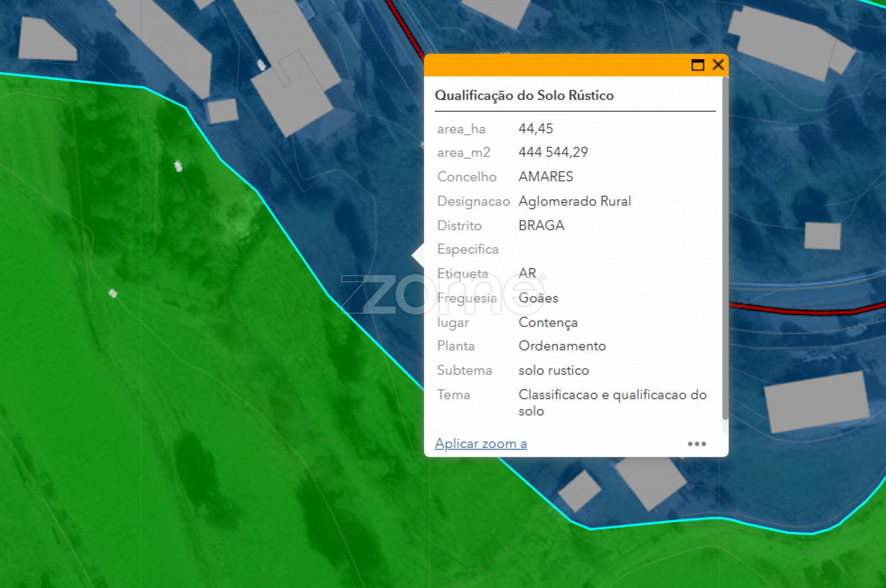Click the area_m2 value 444 544,29

click(x=553, y=152)
